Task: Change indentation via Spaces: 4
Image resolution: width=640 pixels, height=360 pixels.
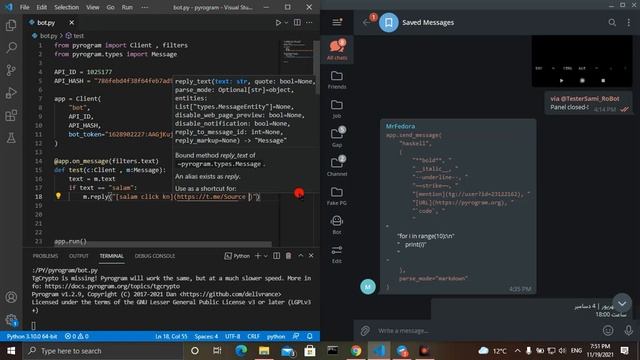Action: click(x=206, y=336)
